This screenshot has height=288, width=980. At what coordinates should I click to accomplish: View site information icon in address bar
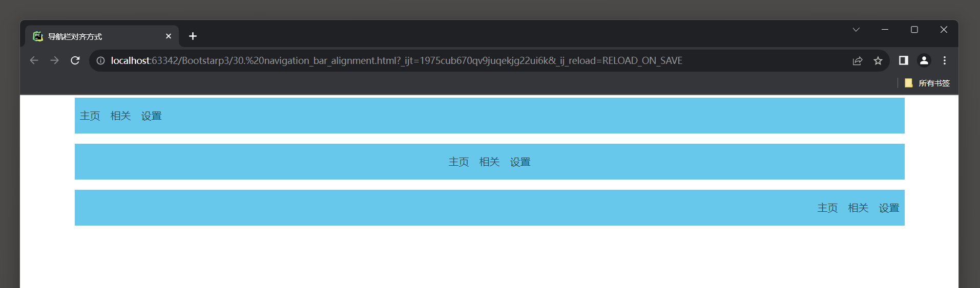[101, 61]
